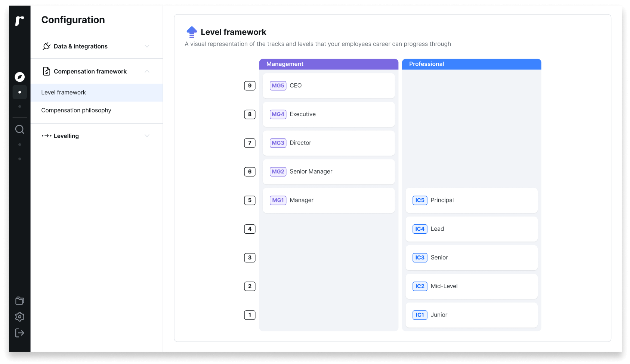The height and width of the screenshot is (364, 630).
Task: Click the Level framework upward arrow icon
Action: point(192,32)
